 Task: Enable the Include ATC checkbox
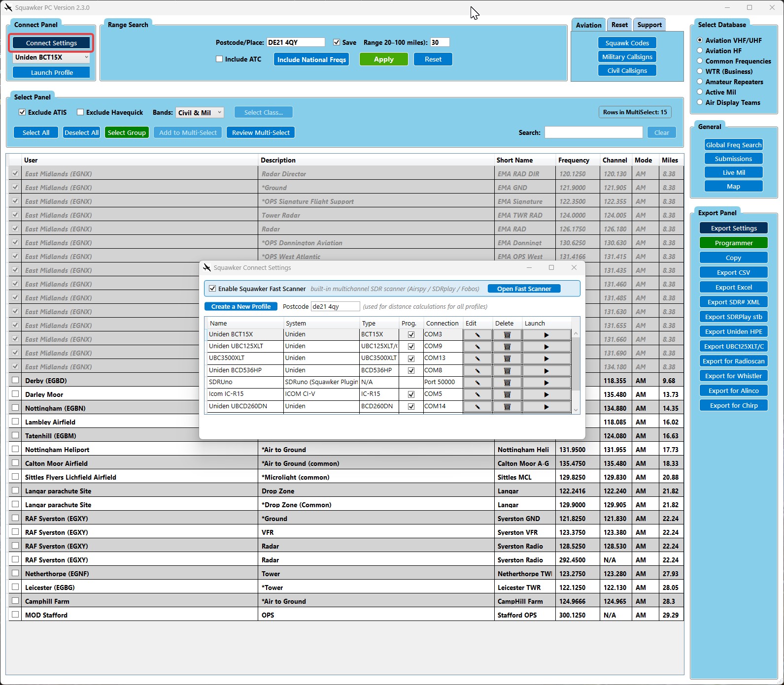[x=219, y=59]
